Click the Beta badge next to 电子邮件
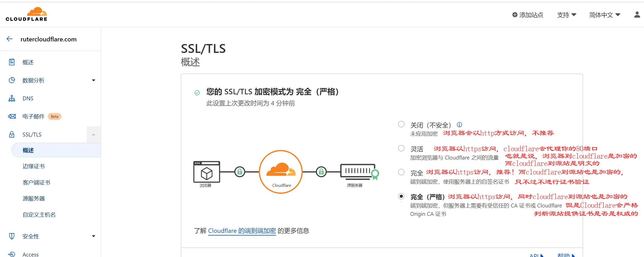Viewport: 644px width, 257px height. (54, 116)
